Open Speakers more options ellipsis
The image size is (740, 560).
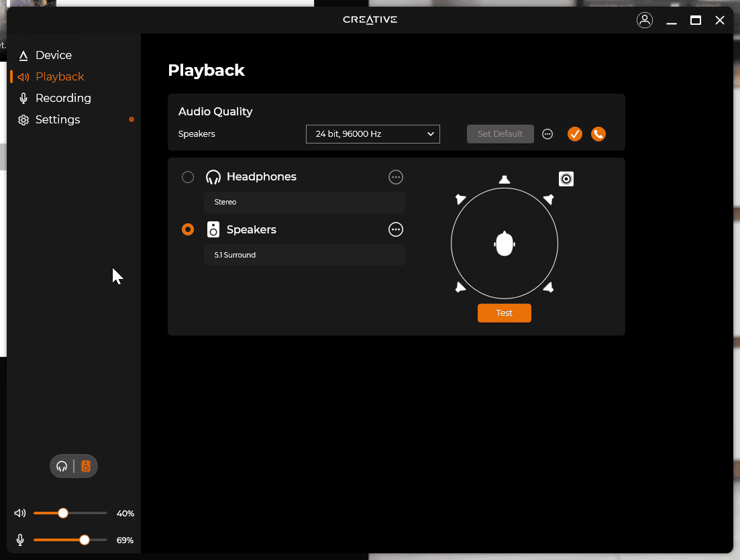click(396, 229)
